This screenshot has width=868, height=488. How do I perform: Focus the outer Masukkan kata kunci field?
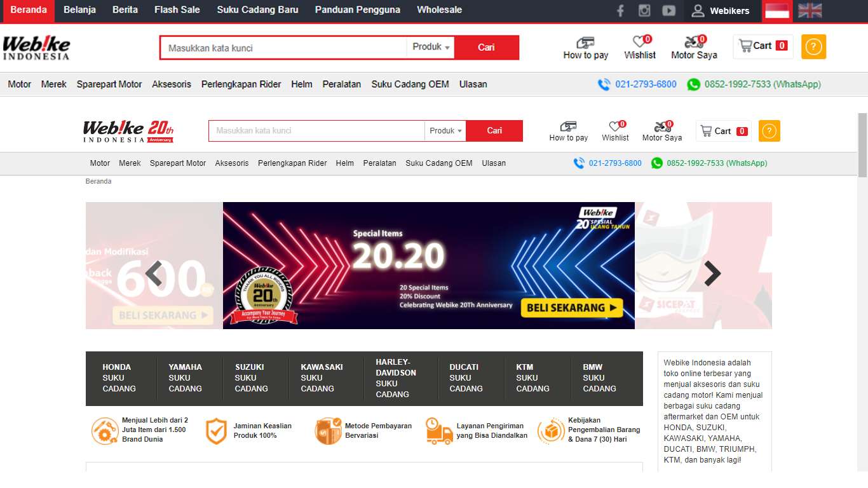click(x=283, y=48)
